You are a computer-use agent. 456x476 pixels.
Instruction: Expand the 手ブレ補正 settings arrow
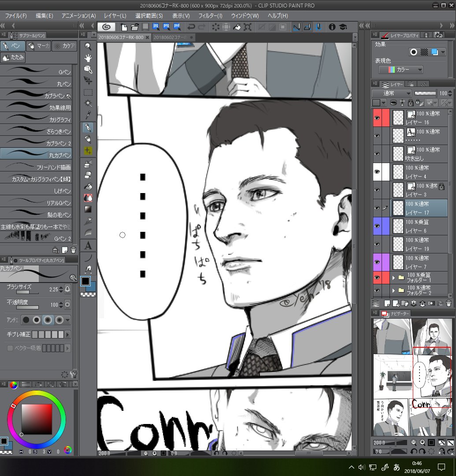tap(68, 335)
